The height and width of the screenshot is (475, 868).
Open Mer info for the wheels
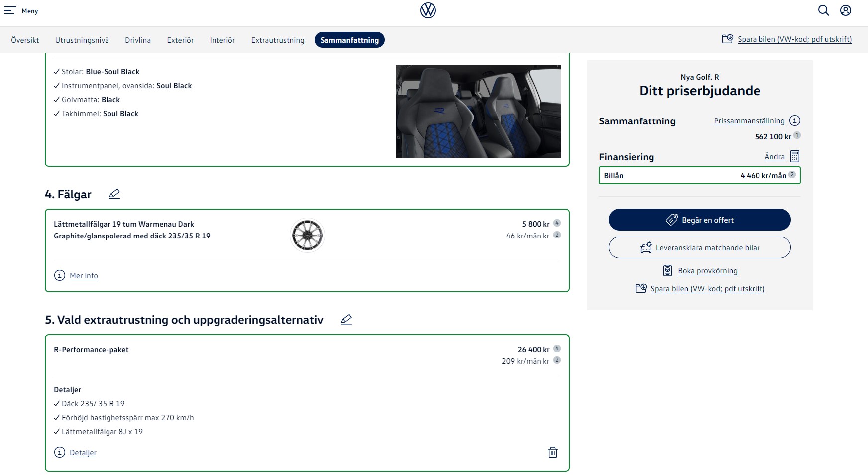(x=84, y=276)
